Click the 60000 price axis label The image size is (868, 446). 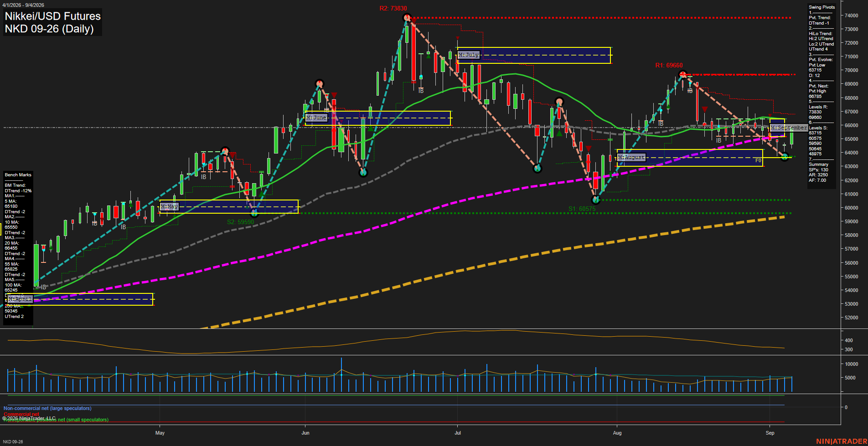[x=851, y=208]
